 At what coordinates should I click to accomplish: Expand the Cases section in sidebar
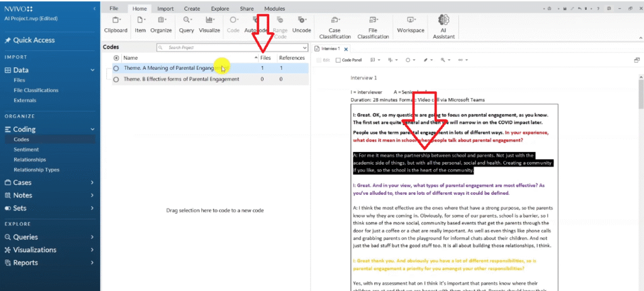coord(92,182)
